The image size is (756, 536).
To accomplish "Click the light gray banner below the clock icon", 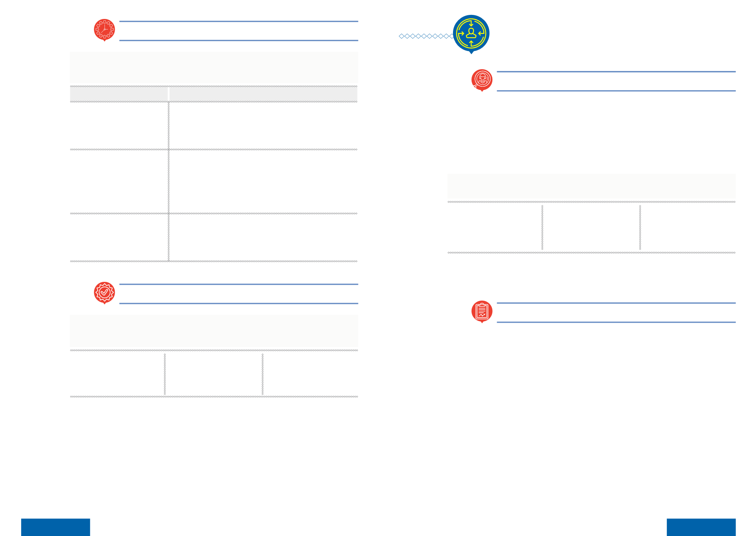I will point(214,68).
